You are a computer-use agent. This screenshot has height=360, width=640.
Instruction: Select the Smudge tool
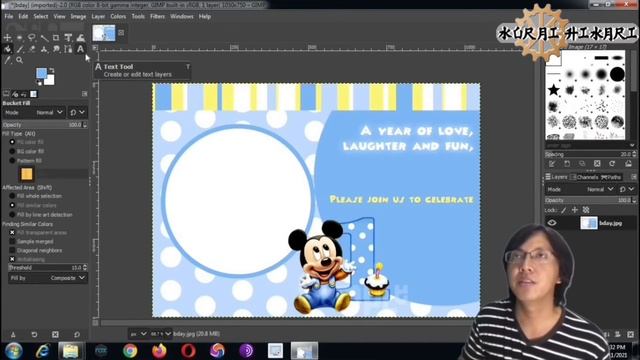[56, 49]
